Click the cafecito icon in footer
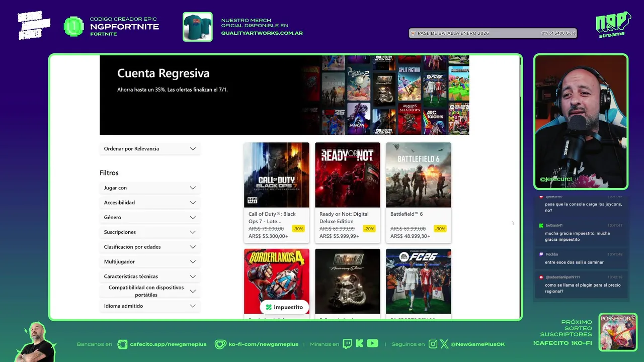Viewport: 644px width, 362px height. click(122, 344)
